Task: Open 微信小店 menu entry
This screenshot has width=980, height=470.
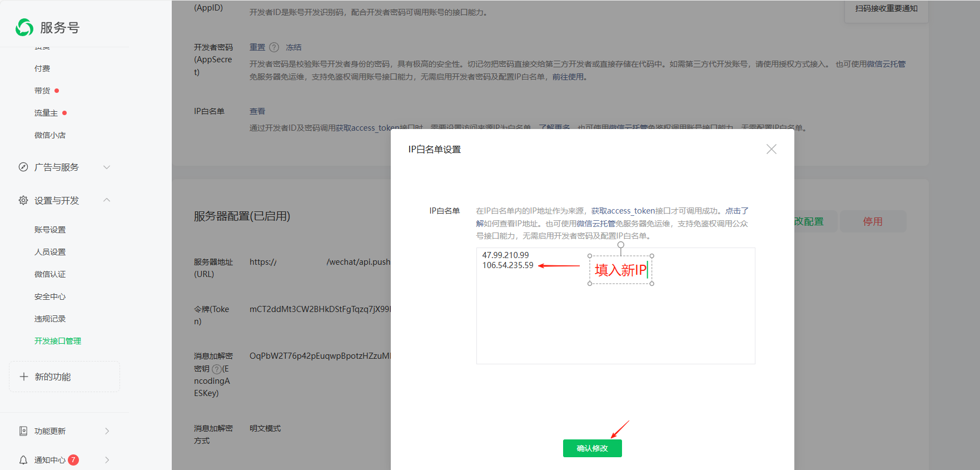Action: coord(50,135)
